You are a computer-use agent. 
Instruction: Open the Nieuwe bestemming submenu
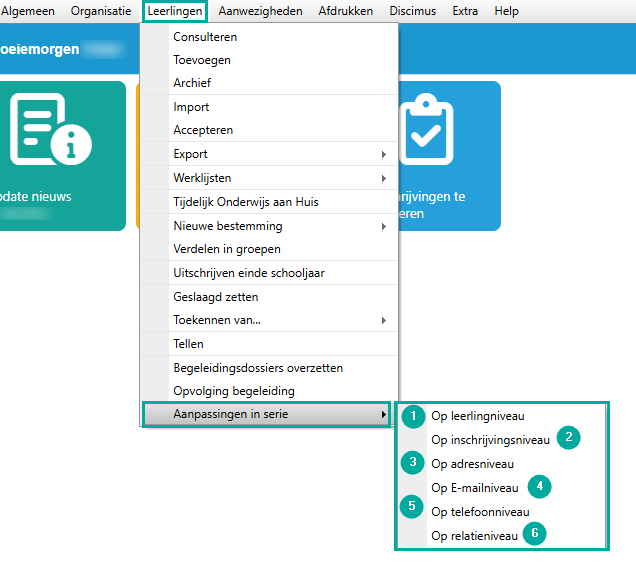click(x=383, y=226)
